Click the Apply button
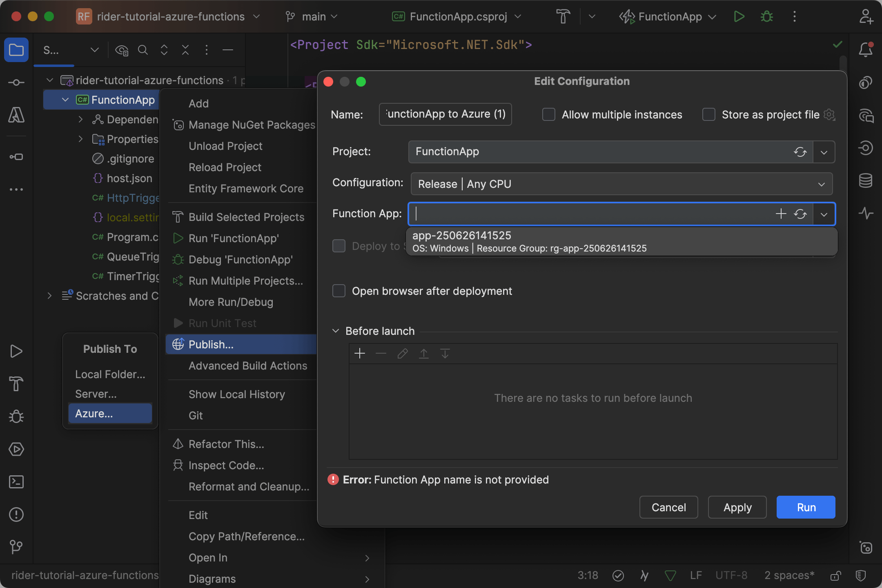 737,507
